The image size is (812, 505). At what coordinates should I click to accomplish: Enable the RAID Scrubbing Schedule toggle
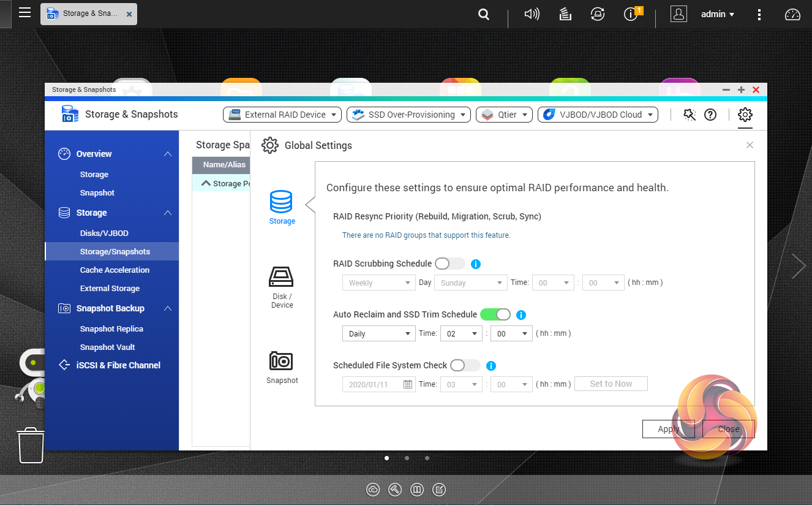click(450, 264)
